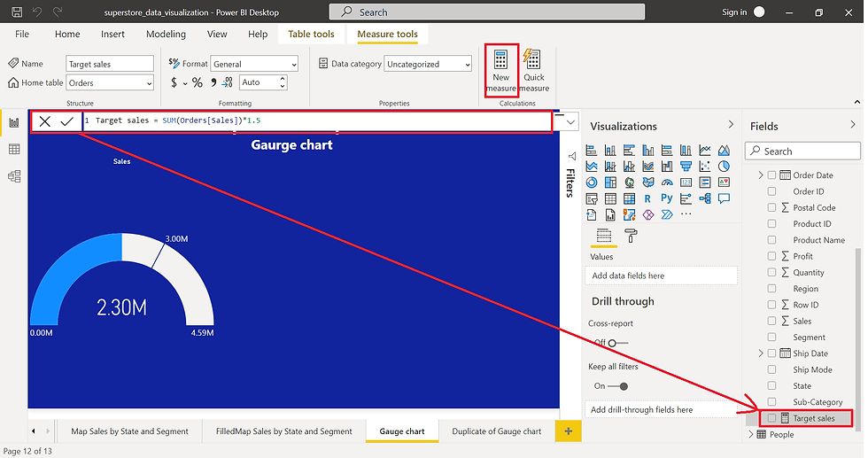Get more visuals via the ellipsis
This screenshot has height=458, width=868.
coord(686,213)
